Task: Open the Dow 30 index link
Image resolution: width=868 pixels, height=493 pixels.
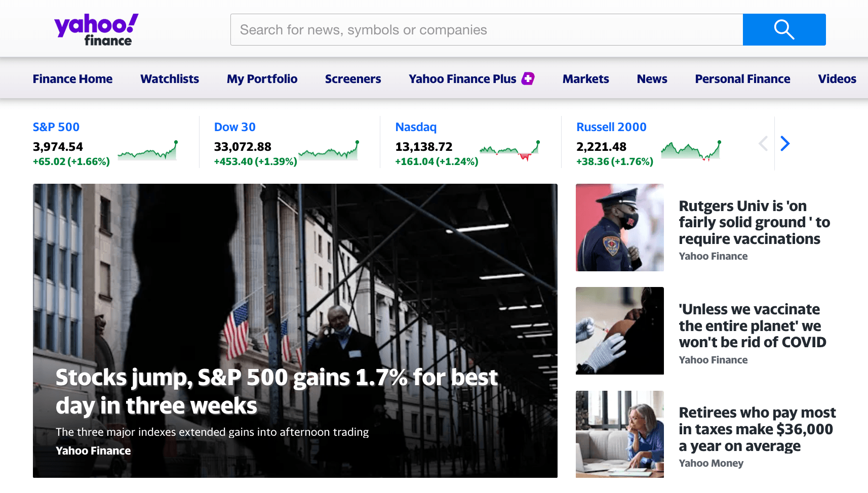Action: (x=235, y=127)
